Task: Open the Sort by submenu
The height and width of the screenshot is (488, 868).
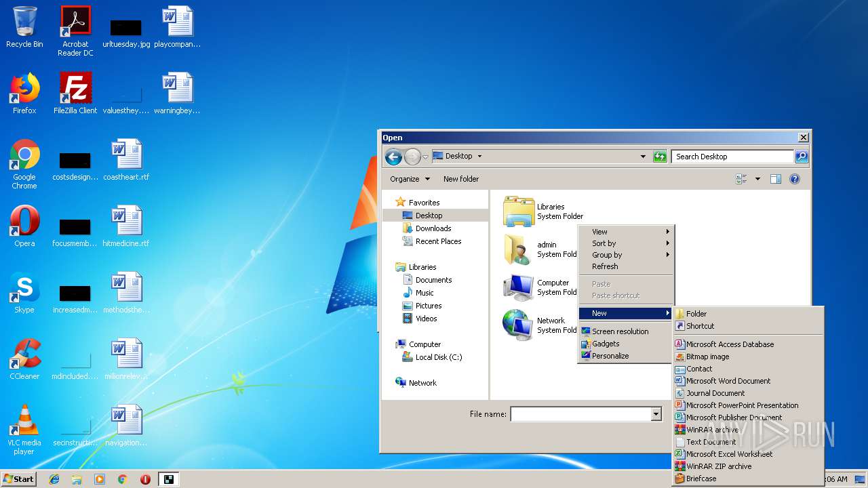Action: tap(625, 243)
